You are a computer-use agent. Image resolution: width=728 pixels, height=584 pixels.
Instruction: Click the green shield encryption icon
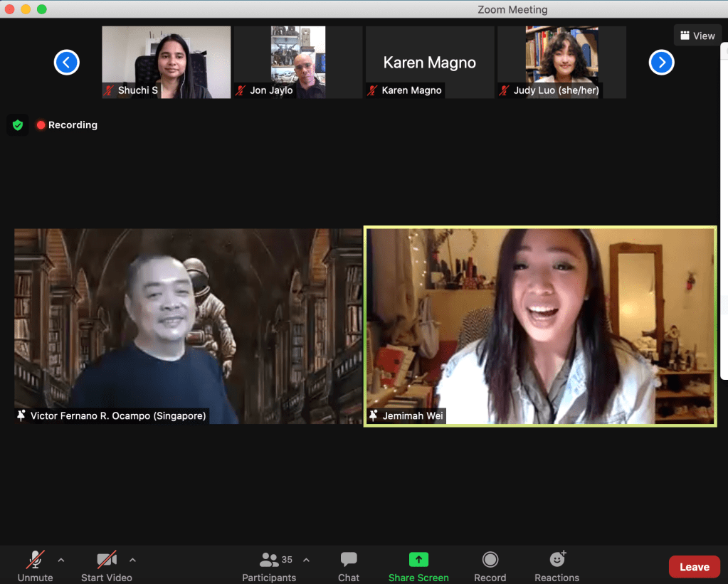click(x=18, y=125)
